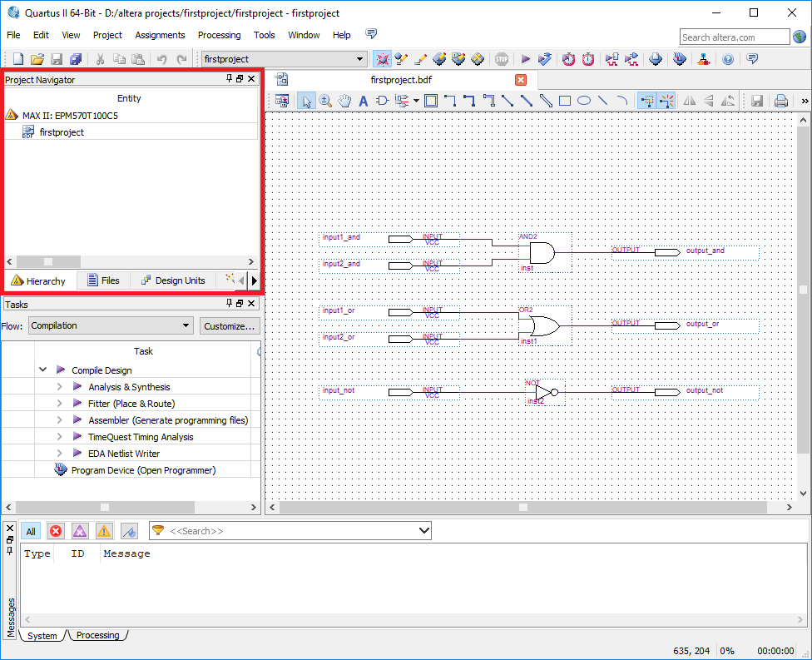Toggle the error message filter
812x660 pixels.
[56, 531]
